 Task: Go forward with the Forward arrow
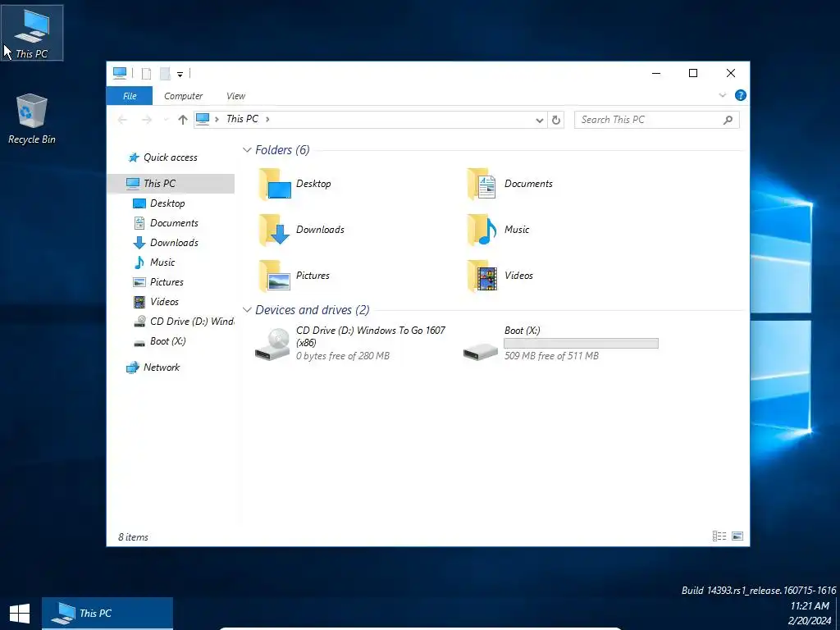tap(146, 120)
